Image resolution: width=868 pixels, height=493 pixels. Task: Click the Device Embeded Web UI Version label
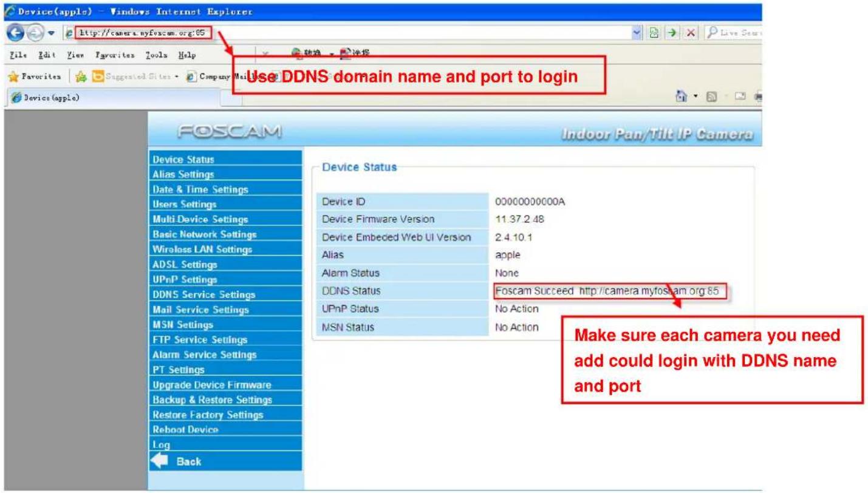coord(397,237)
